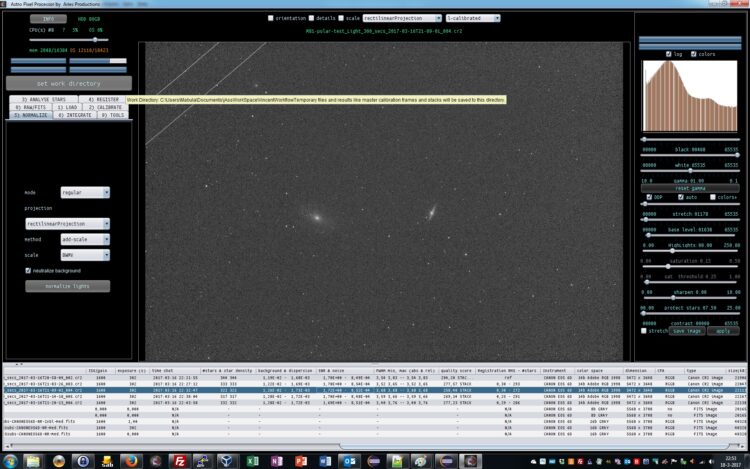Uncheck neutralize background option
Viewport: 750px width, 469px height.
[28, 271]
